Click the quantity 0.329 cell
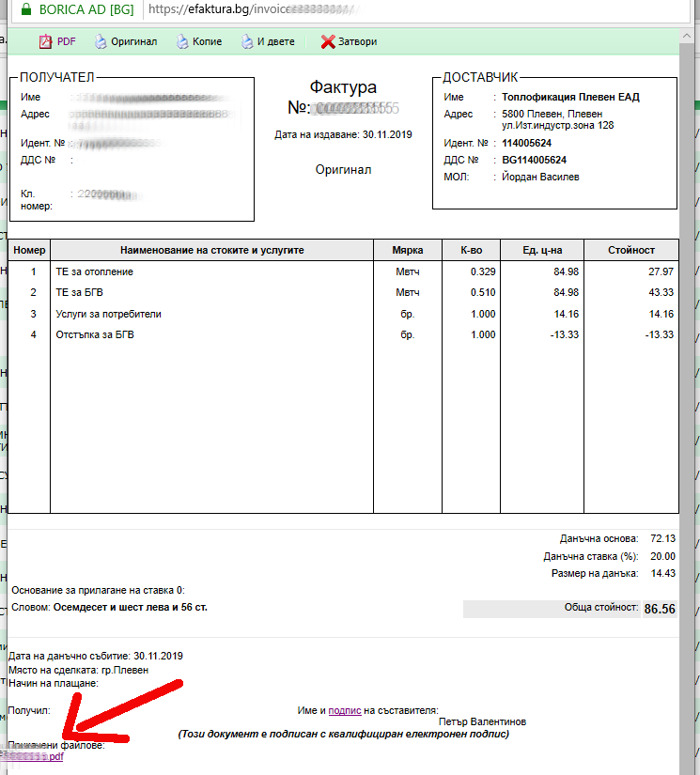700x775 pixels. pos(483,271)
